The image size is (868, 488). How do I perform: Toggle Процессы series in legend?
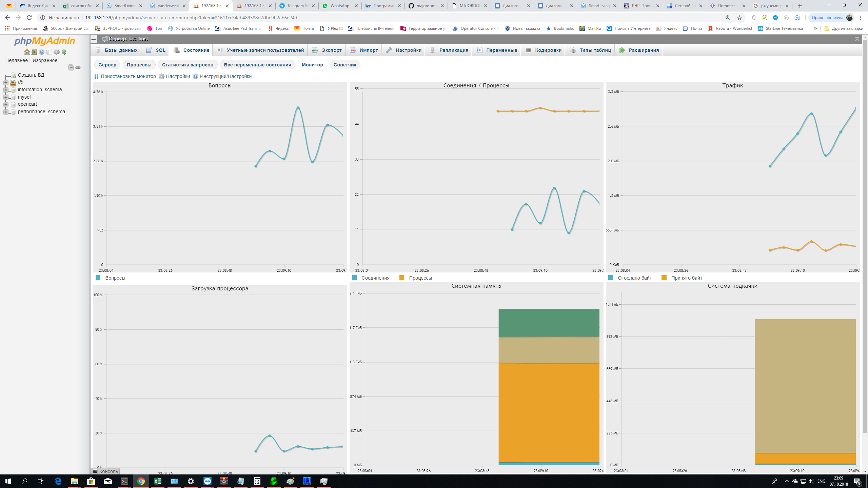point(420,278)
